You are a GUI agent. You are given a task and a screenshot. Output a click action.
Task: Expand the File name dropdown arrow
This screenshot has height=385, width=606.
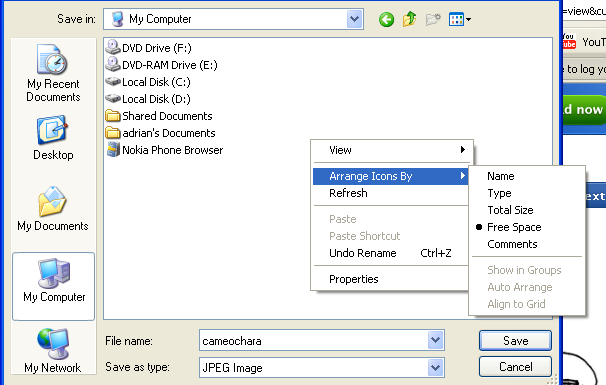[x=436, y=340]
